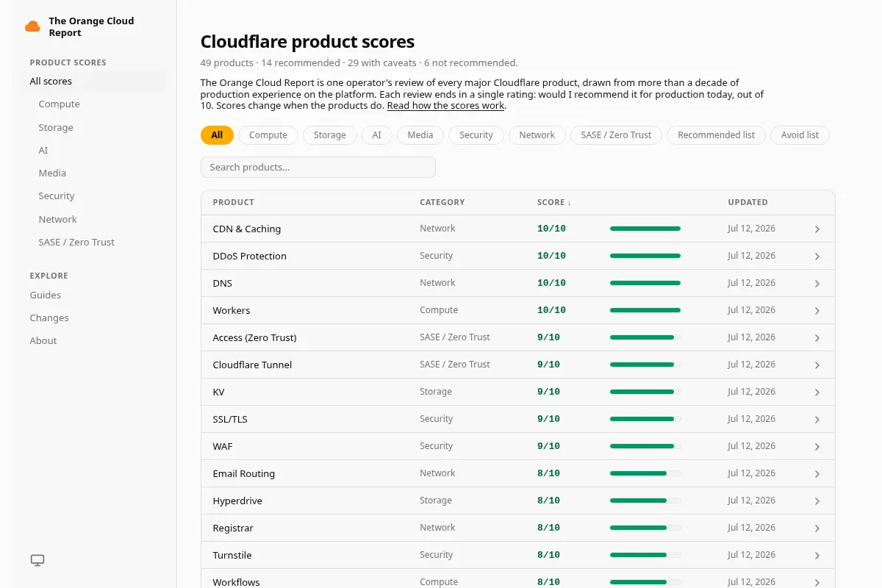Open the Workflows product name
Viewport: 882px width, 588px height.
236,582
